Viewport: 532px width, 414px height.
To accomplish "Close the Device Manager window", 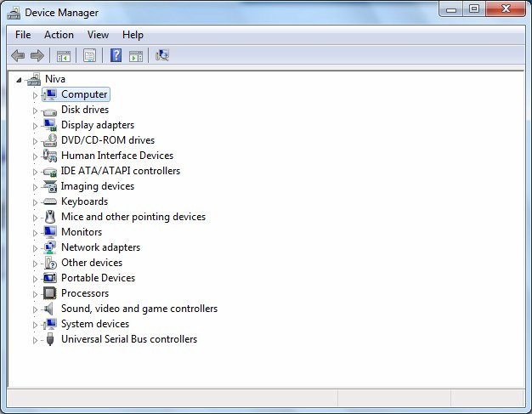I will (x=506, y=9).
